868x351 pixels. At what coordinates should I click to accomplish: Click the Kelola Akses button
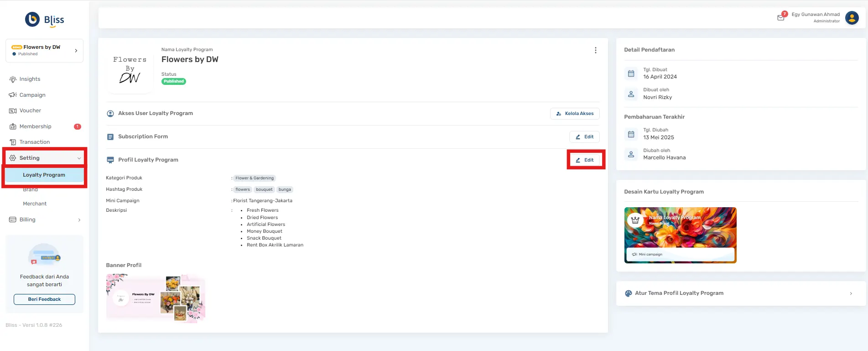pos(575,114)
